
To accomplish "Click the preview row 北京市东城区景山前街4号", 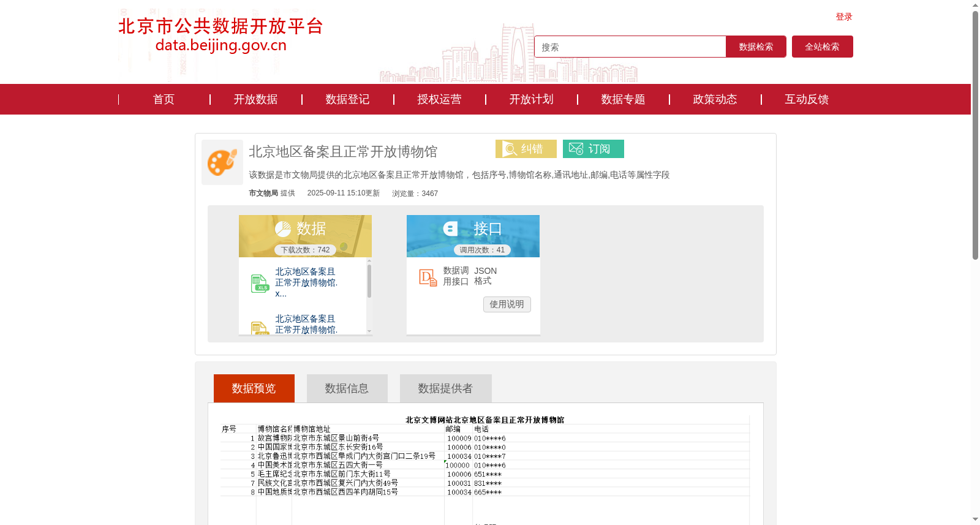I will (x=336, y=438).
